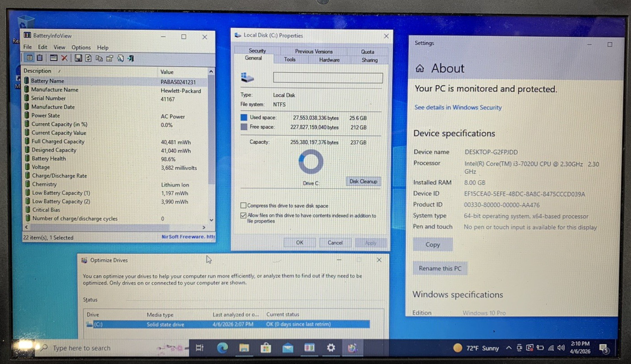Click the Disk Cleanup button

(363, 182)
